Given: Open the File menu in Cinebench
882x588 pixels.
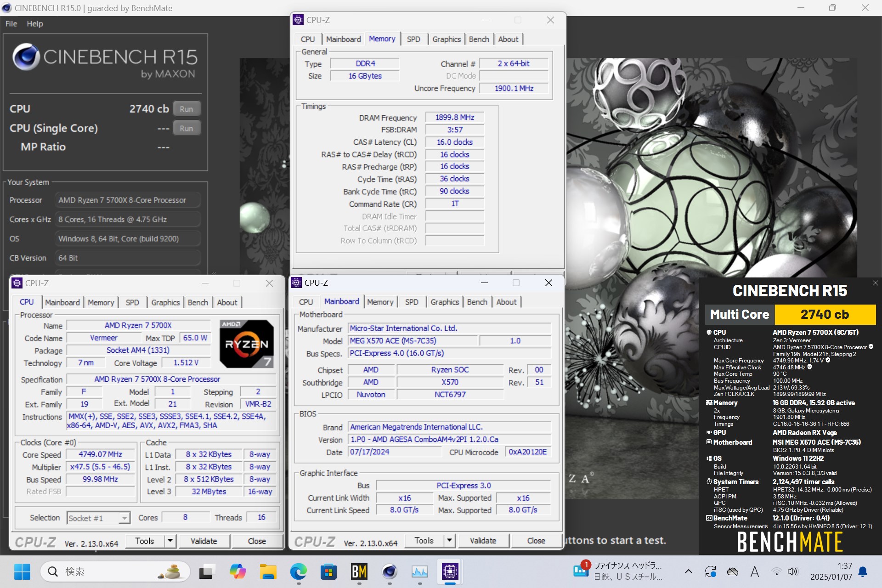Looking at the screenshot, I should click(11, 24).
